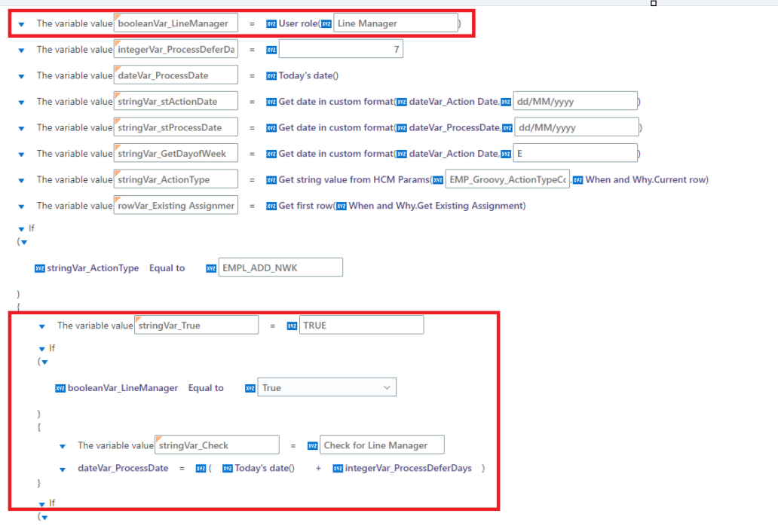Image resolution: width=778 pixels, height=532 pixels.
Task: Click XYZ icon before EMPL_ADD_NWK field
Action: click(211, 268)
